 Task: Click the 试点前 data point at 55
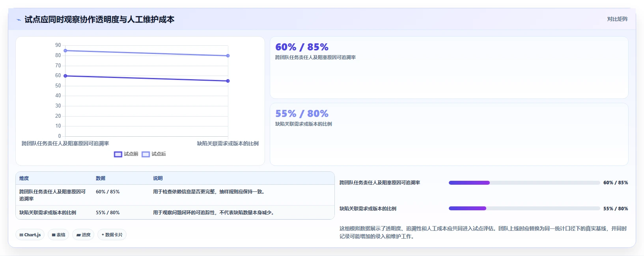pos(228,81)
